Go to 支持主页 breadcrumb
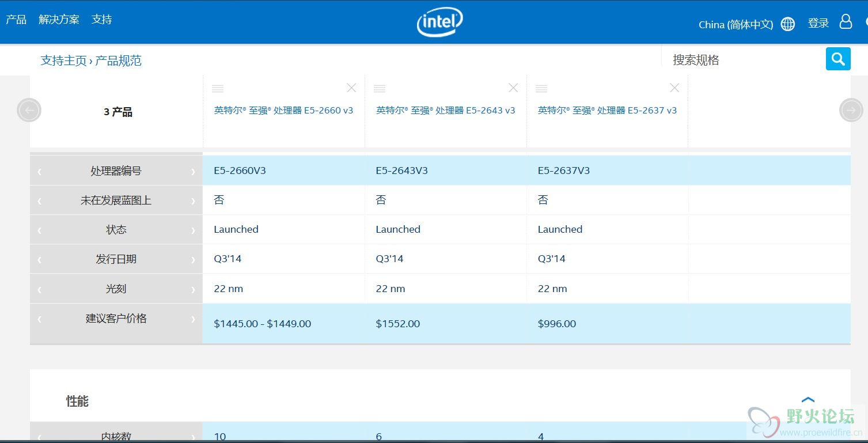The width and height of the screenshot is (868, 443). click(x=63, y=60)
